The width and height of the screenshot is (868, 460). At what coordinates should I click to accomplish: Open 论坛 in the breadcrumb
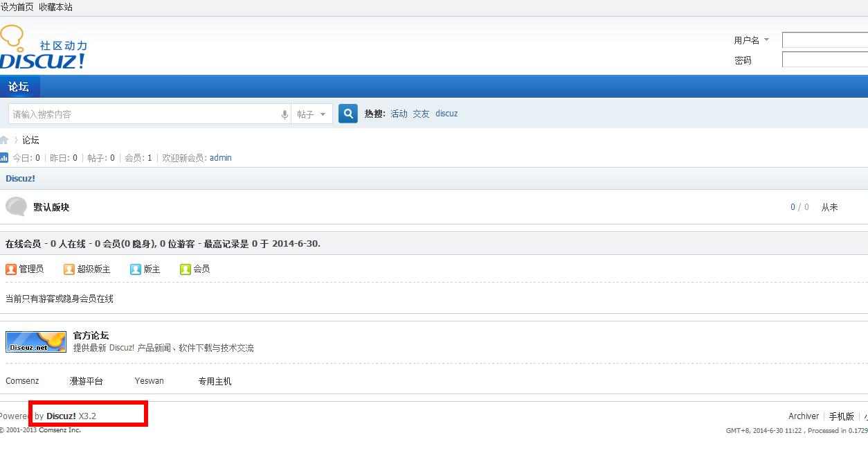31,140
